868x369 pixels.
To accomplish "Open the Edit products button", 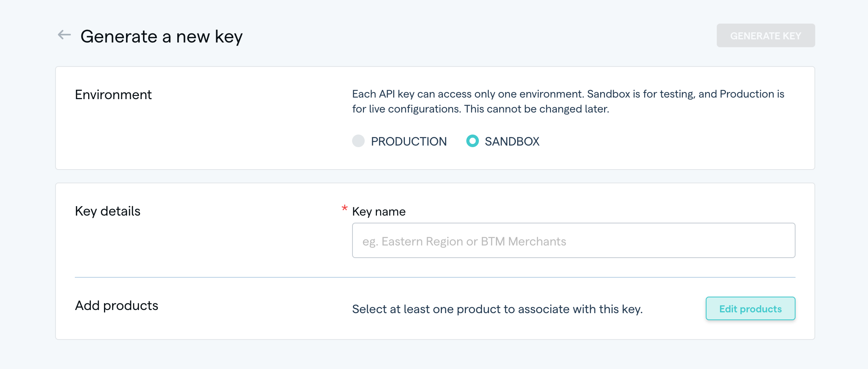I will 750,309.
